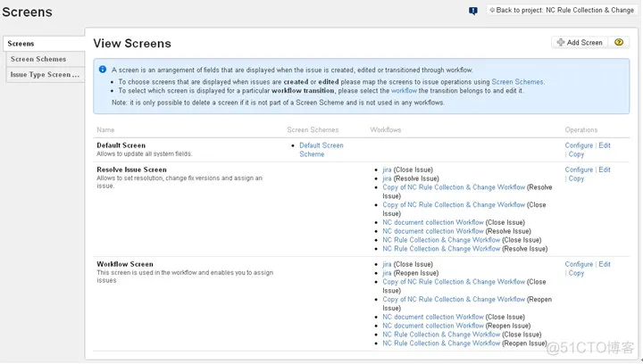Select the Screens sidebar tab
The width and height of the screenshot is (643, 364).
pyautogui.click(x=44, y=44)
